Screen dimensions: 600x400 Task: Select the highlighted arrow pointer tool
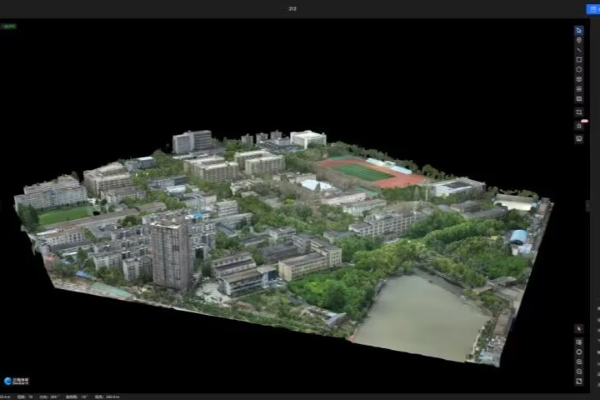point(579,31)
